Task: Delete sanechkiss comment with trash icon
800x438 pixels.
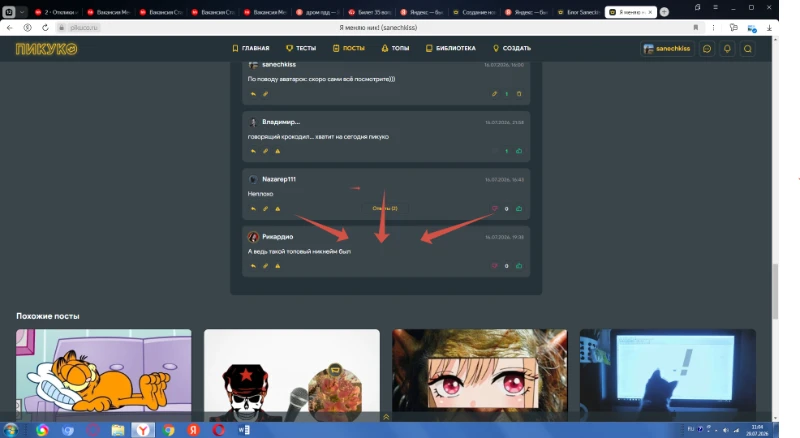Action: (x=519, y=94)
